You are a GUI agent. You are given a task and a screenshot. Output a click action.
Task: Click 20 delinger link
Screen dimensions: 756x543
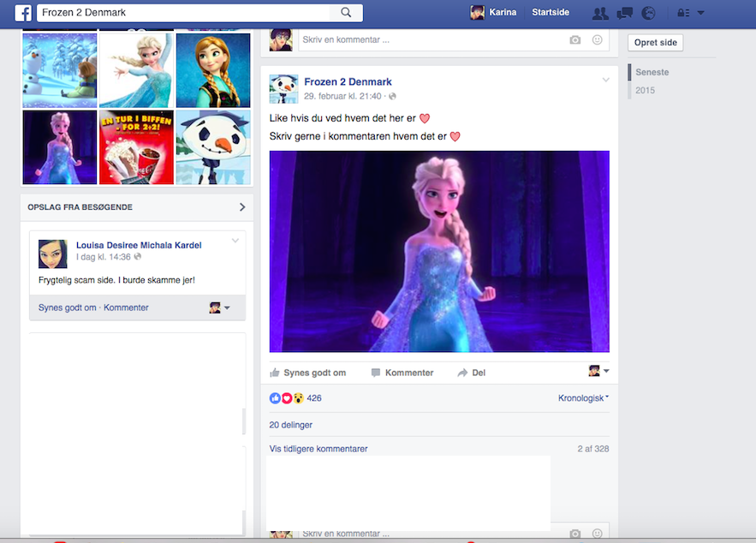click(291, 425)
